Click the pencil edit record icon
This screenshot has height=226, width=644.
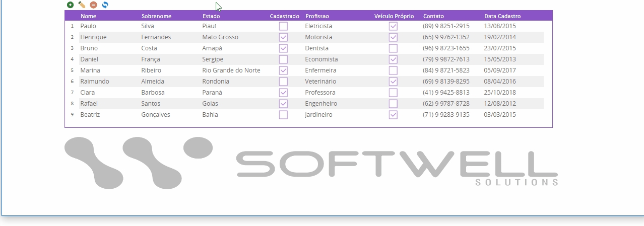[x=82, y=5]
